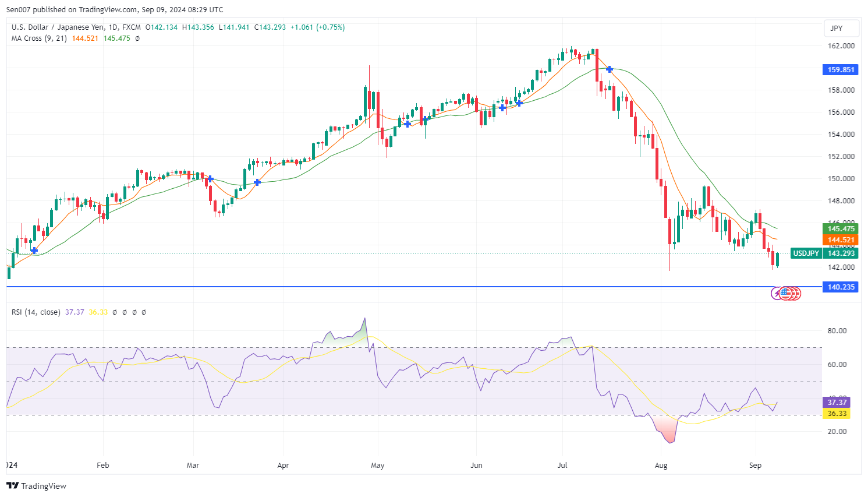Click the TradingView logo at bottom left
This screenshot has width=868, height=497.
pyautogui.click(x=37, y=486)
